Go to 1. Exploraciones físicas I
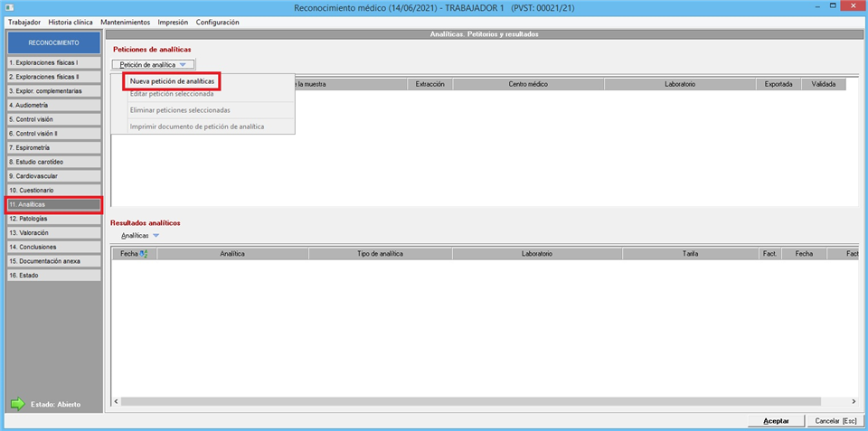The image size is (868, 431). click(x=53, y=62)
